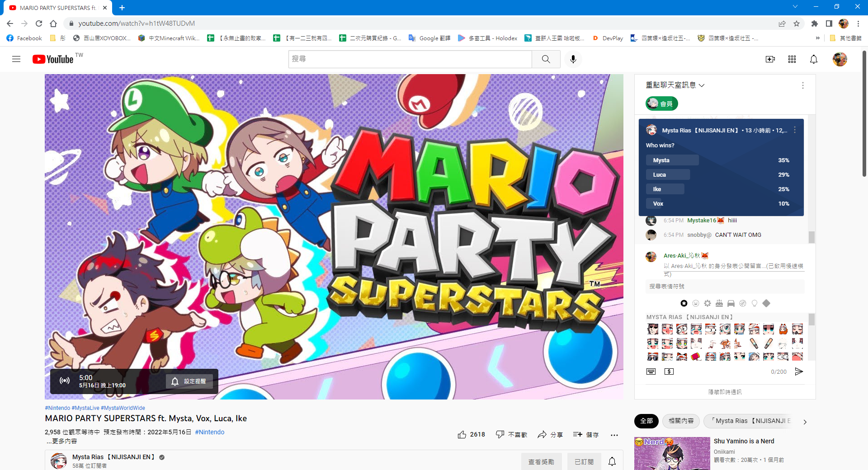The width and height of the screenshot is (868, 470).
Task: Click the 查看獎勵 button
Action: click(x=541, y=461)
